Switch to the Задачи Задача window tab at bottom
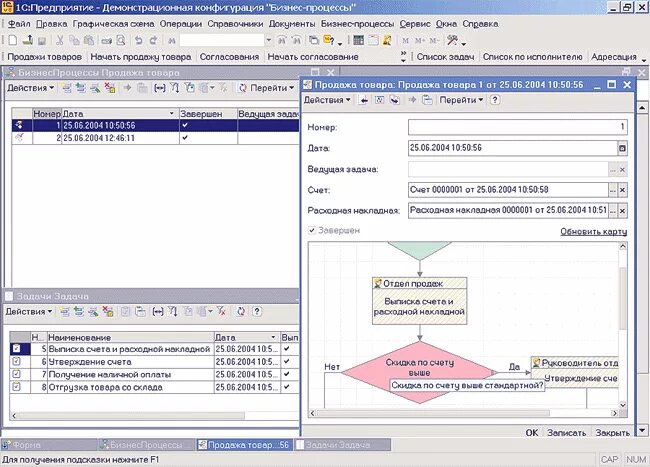This screenshot has height=467, width=650. (342, 445)
